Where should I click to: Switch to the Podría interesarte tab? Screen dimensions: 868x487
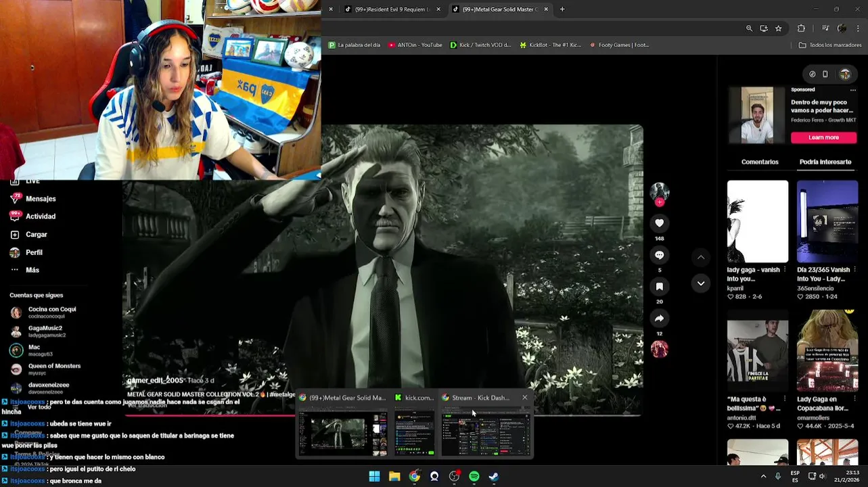pos(825,162)
